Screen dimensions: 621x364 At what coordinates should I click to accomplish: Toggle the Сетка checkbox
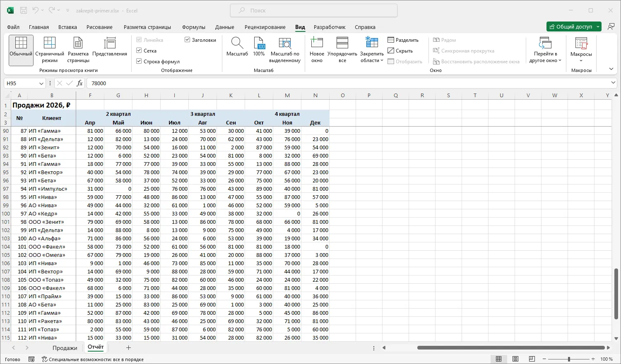[139, 50]
